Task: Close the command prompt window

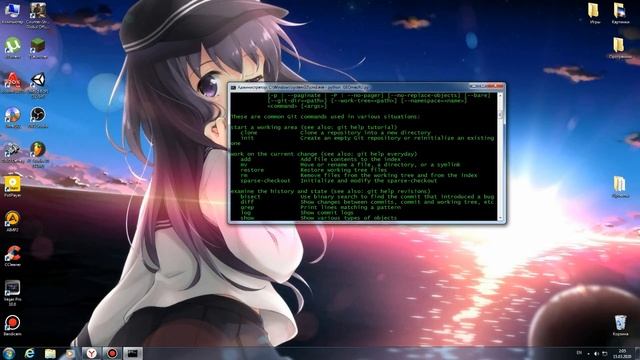Action: tap(496, 86)
